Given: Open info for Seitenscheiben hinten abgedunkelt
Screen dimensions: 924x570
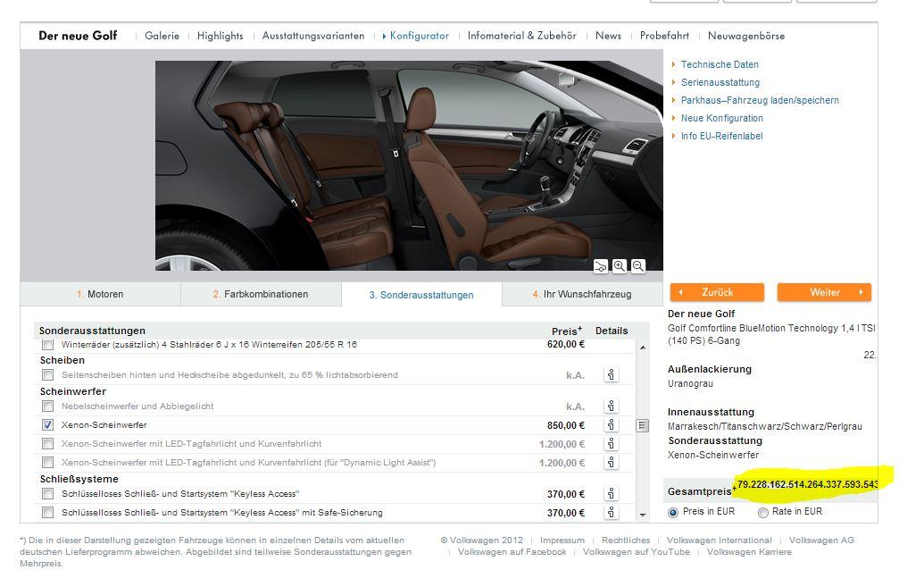Looking at the screenshot, I should click(611, 375).
